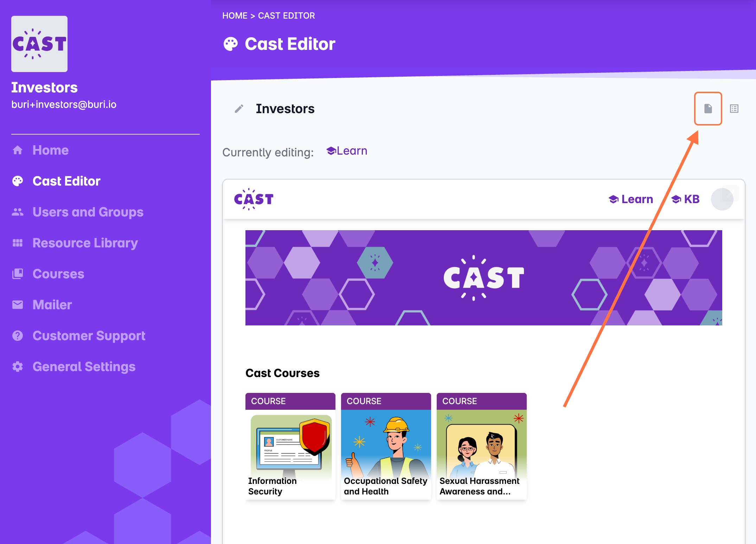Click the Home house icon in the sidebar
The width and height of the screenshot is (756, 544).
coord(18,150)
